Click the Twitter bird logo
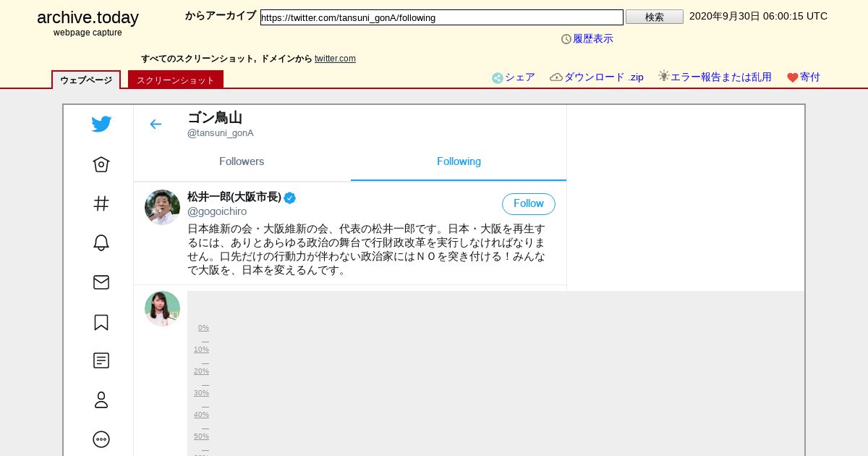This screenshot has height=456, width=868. [x=101, y=124]
